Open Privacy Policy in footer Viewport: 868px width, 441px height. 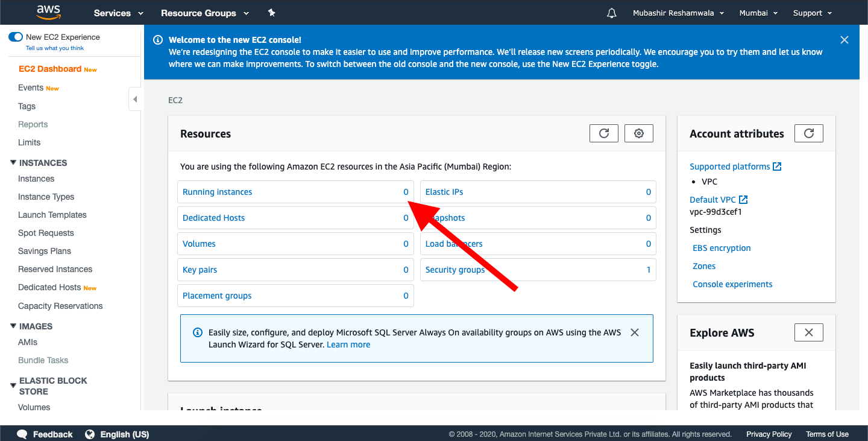(769, 434)
